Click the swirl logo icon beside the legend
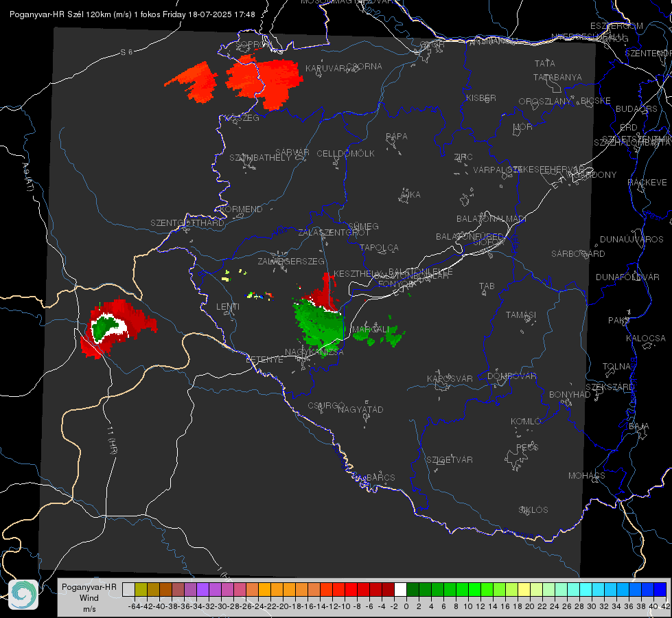 click(x=23, y=595)
